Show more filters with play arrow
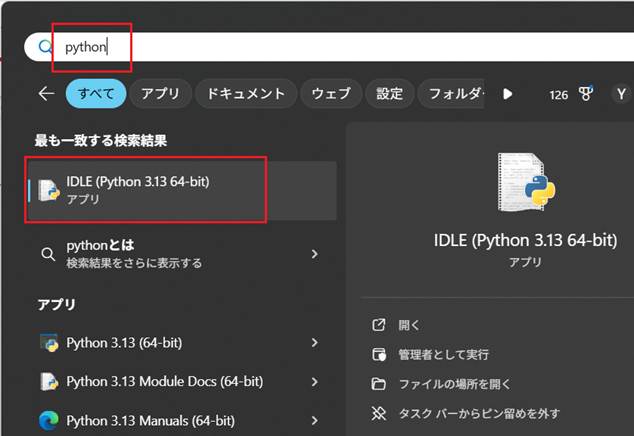Image resolution: width=634 pixels, height=436 pixels. [x=507, y=94]
